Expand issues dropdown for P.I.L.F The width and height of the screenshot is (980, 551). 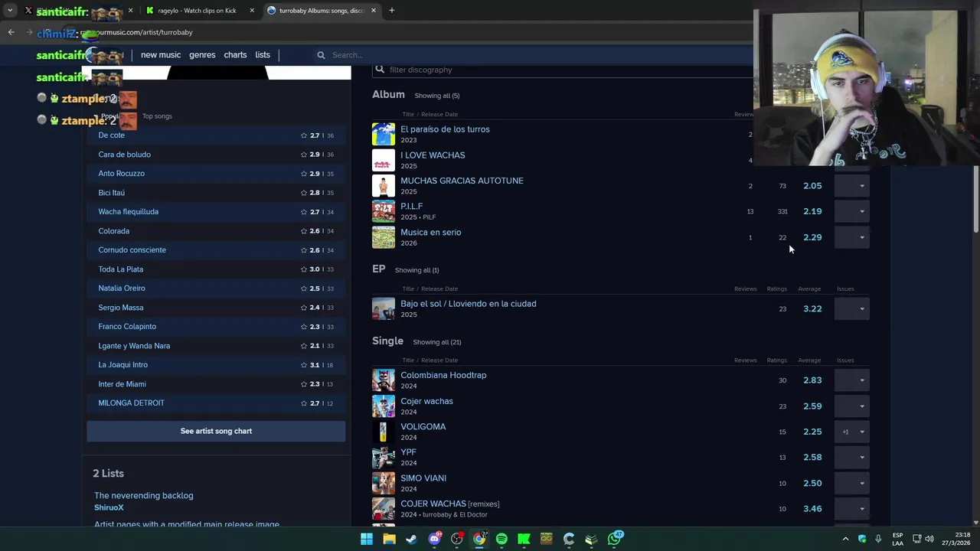pos(851,211)
